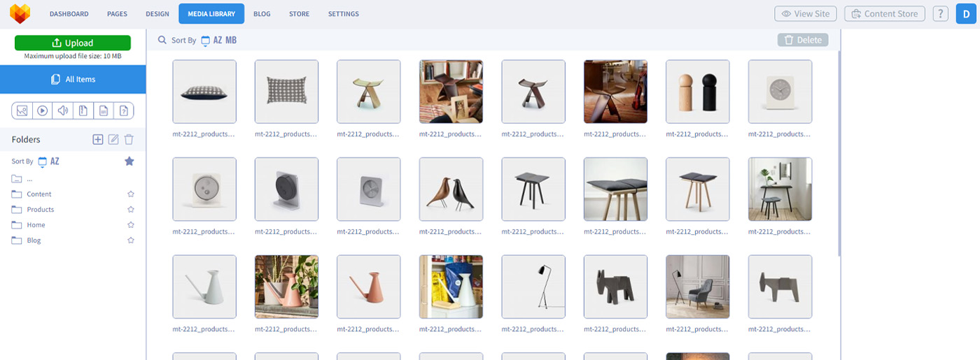
Task: Toggle the favorites filter star beside folder sort
Action: 129,161
